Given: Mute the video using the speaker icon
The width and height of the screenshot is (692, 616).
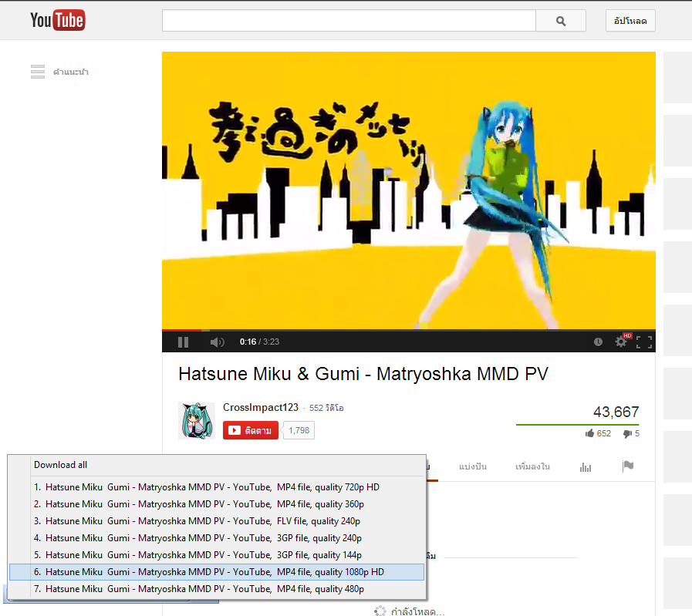Looking at the screenshot, I should pyautogui.click(x=217, y=342).
